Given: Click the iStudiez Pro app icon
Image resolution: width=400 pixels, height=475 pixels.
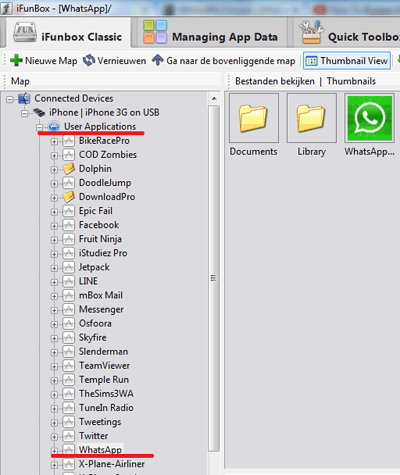Looking at the screenshot, I should [x=68, y=253].
